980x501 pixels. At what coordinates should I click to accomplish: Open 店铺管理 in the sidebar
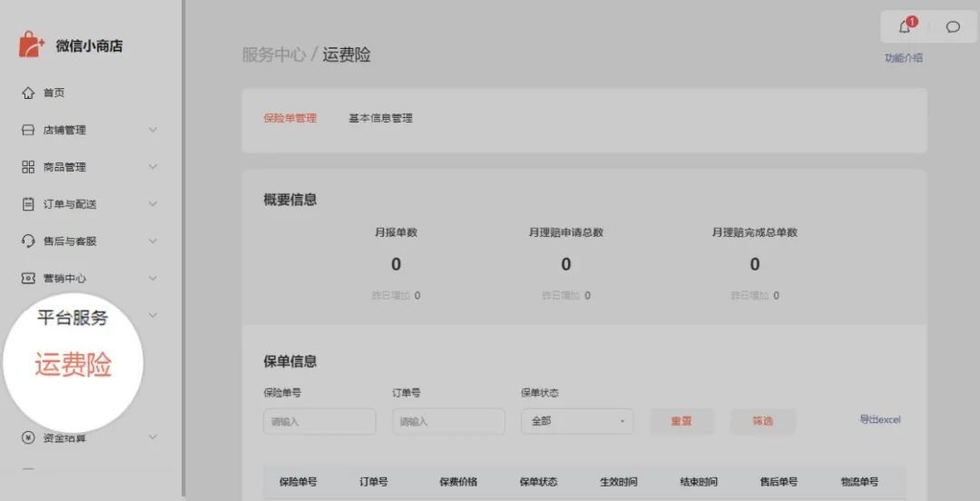pos(64,130)
